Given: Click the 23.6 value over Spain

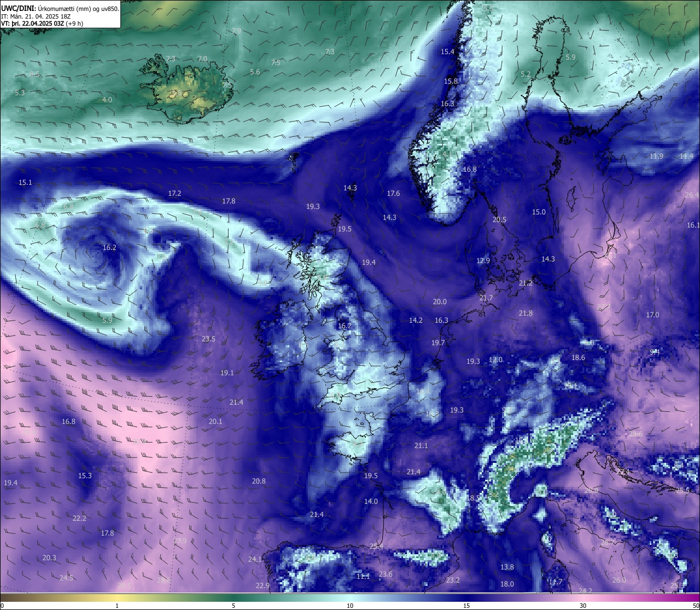Looking at the screenshot, I should click(x=386, y=574).
